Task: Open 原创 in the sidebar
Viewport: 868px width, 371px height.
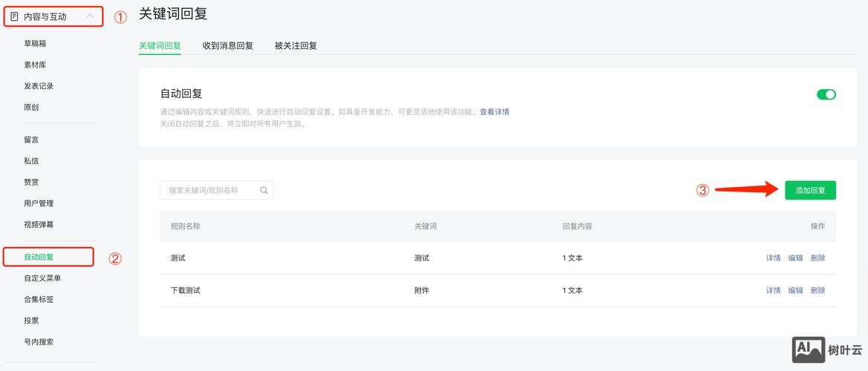Action: pyautogui.click(x=31, y=108)
